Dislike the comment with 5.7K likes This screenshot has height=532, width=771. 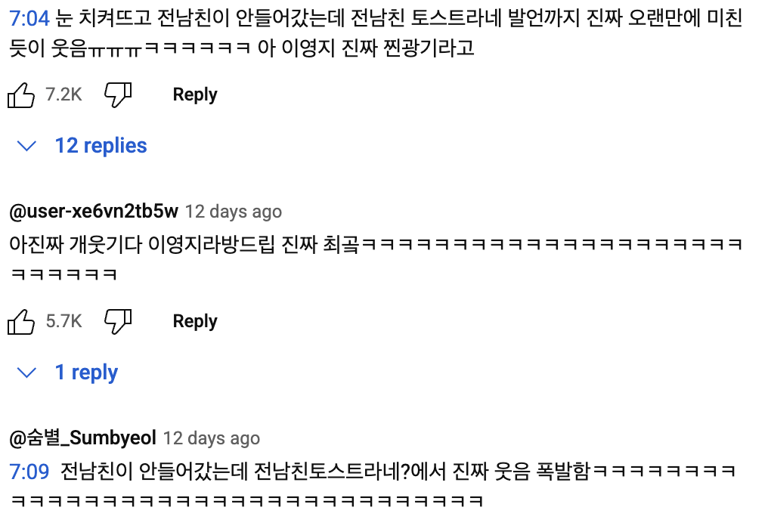118,322
